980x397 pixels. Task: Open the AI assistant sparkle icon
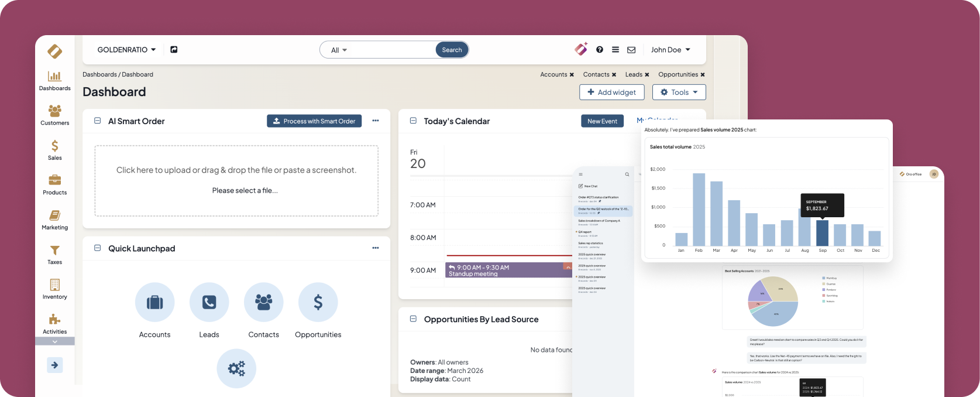click(581, 49)
